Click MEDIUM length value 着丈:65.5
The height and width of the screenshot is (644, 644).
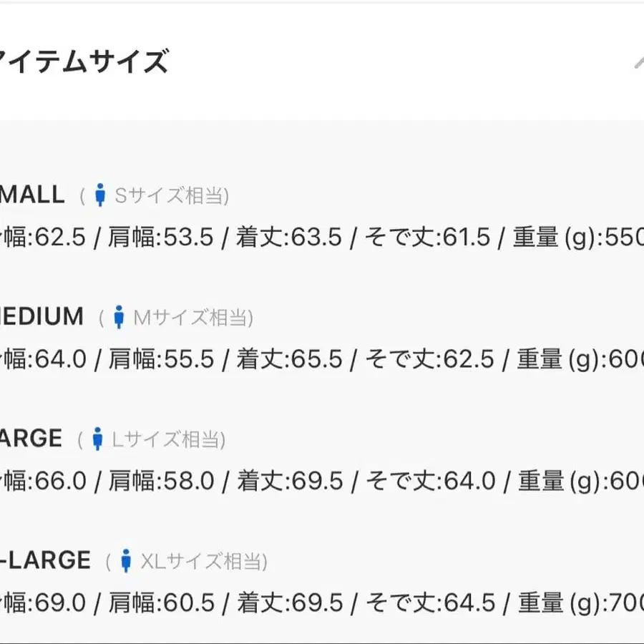[289, 359]
